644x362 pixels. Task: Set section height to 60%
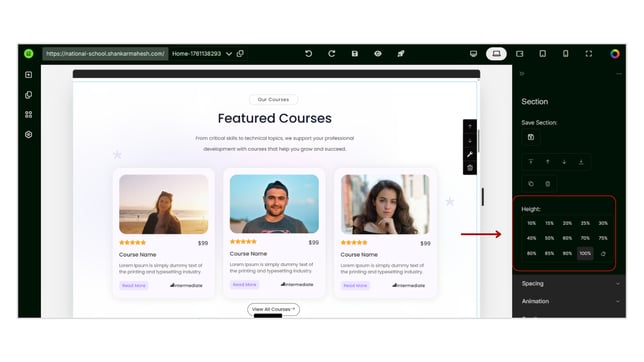pos(567,238)
